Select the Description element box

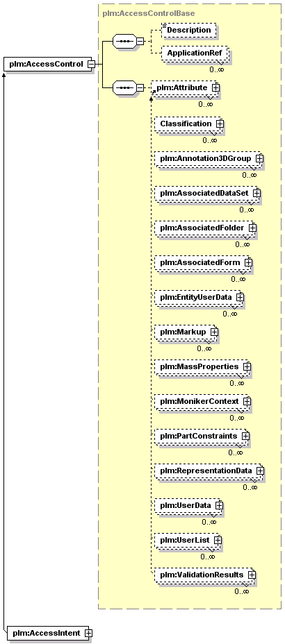189,31
